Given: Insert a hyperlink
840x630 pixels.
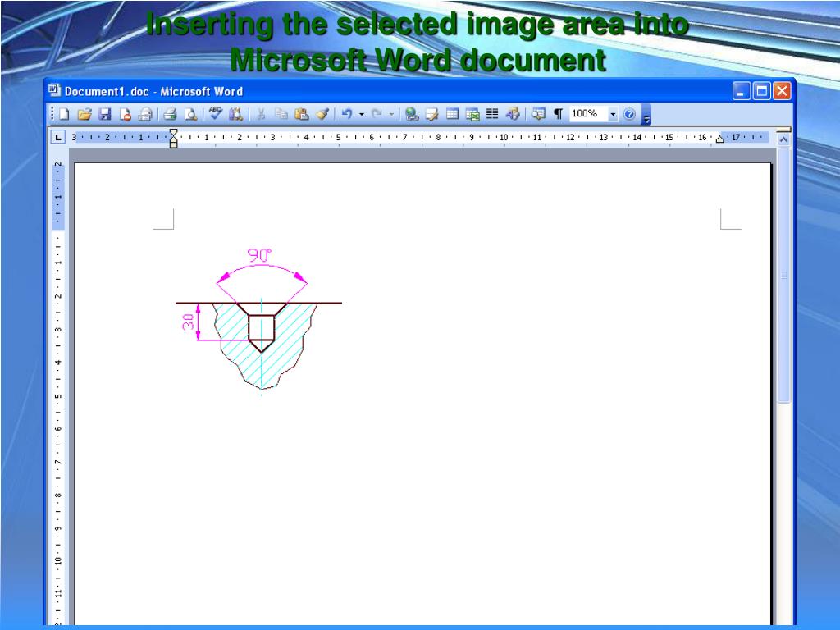Looking at the screenshot, I should pos(412,114).
